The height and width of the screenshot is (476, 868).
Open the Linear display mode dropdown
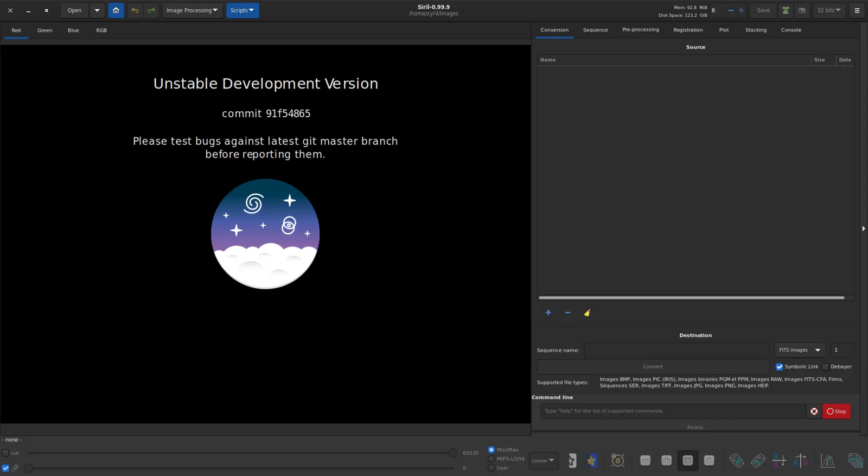pos(543,461)
